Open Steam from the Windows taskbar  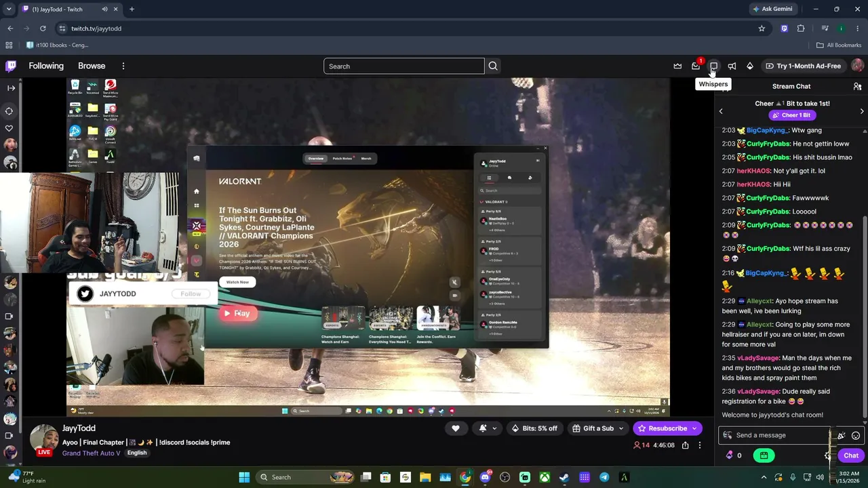pos(564,477)
